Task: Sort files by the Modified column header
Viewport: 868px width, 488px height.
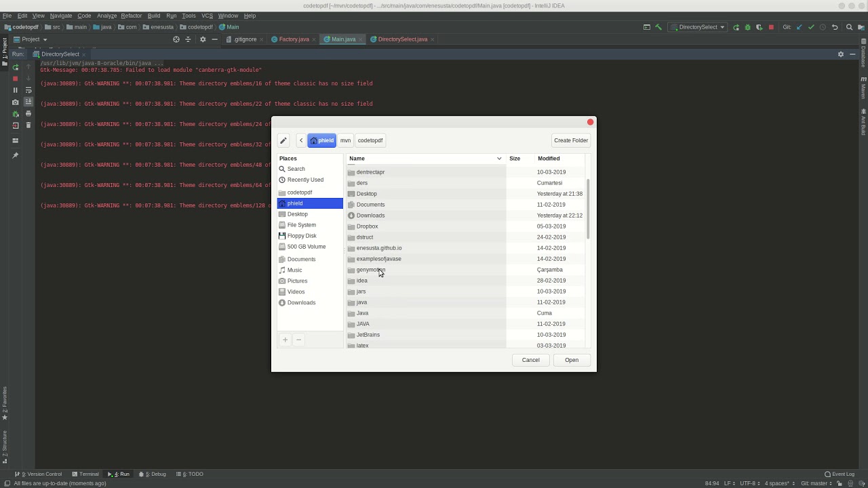Action: tap(560, 159)
